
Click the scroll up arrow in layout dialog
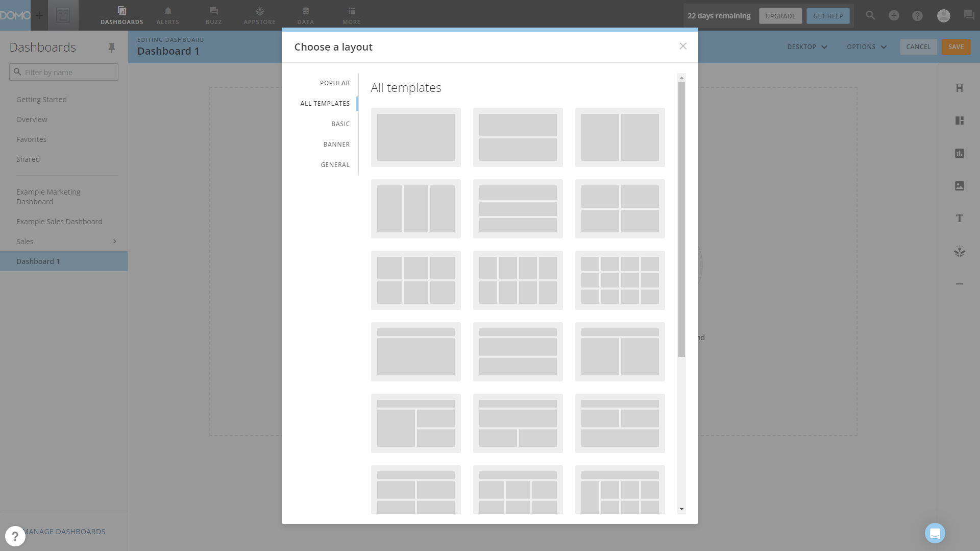pyautogui.click(x=681, y=78)
